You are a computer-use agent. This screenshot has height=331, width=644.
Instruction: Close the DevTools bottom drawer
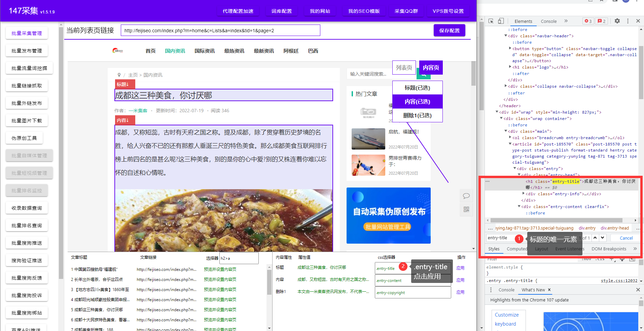(x=638, y=290)
